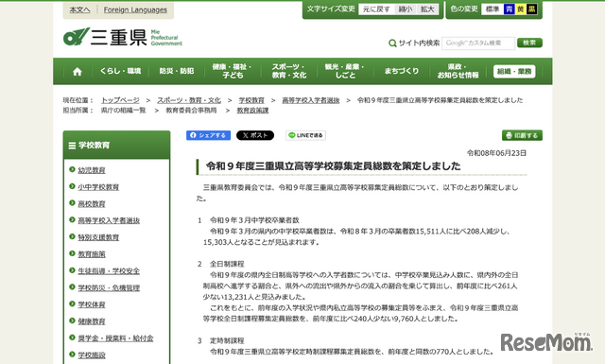The image size is (605, 364).
Task: Open 教育施策 in sidebar
Action: point(92,254)
